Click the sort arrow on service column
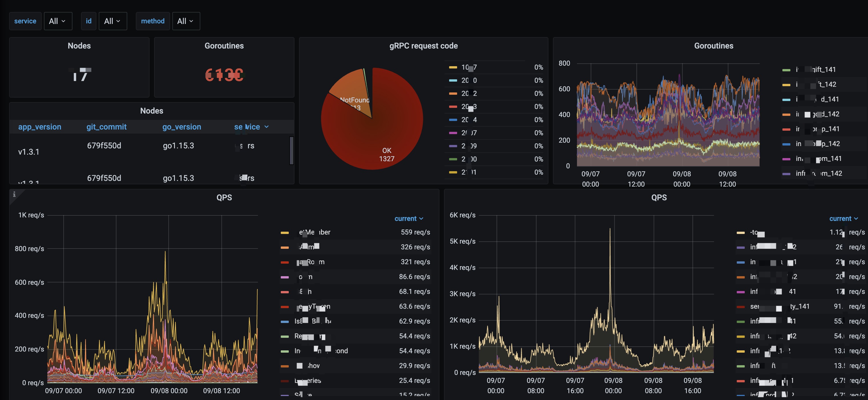The height and width of the screenshot is (400, 868). [x=267, y=127]
